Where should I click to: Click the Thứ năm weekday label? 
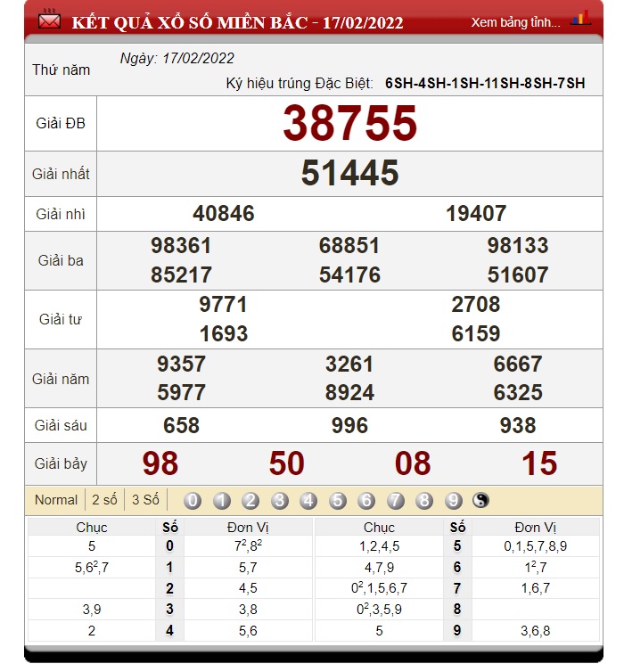[x=61, y=70]
